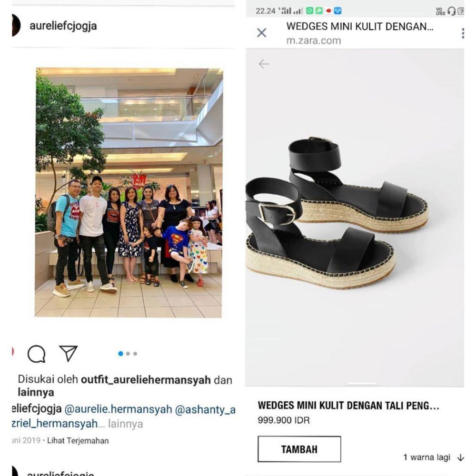The width and height of the screenshot is (476, 476).
Task: Expand the caption with "lainnya"
Action: (125, 424)
